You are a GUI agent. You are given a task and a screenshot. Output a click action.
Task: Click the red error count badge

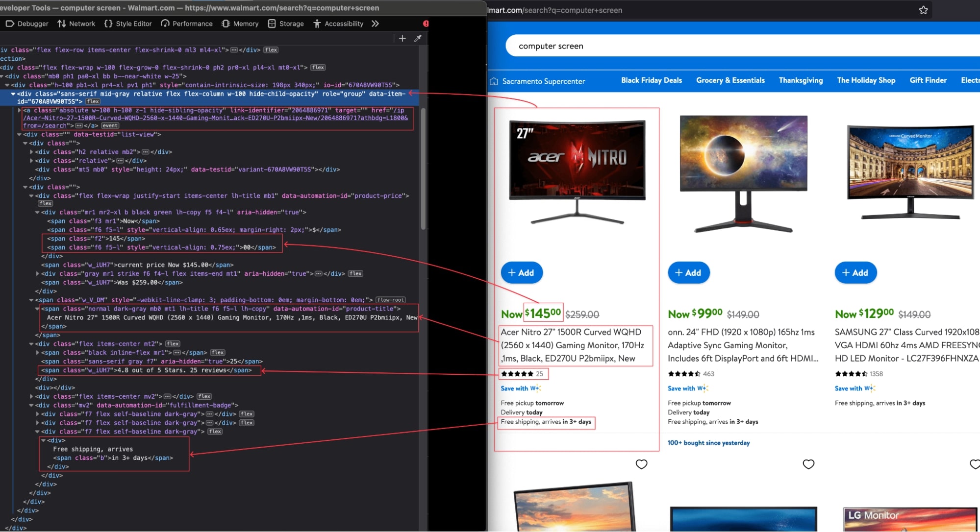[x=426, y=23]
